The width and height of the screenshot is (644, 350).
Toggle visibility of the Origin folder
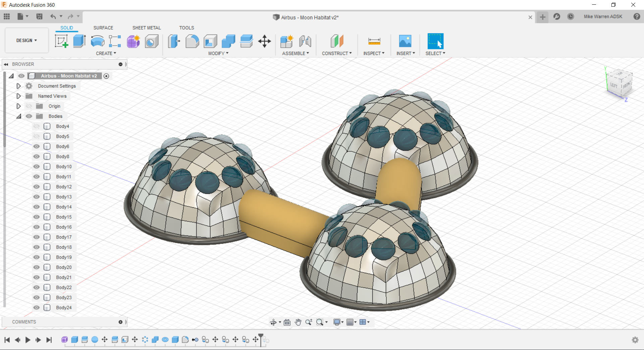tap(29, 106)
